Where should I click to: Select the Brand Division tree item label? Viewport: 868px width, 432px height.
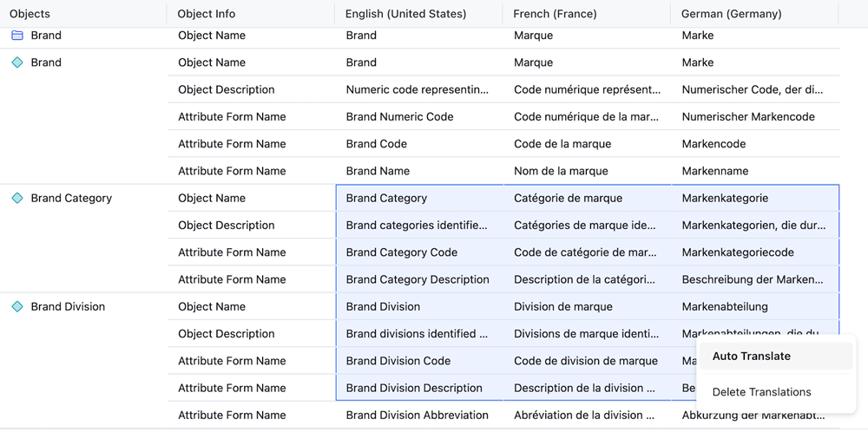click(x=68, y=306)
